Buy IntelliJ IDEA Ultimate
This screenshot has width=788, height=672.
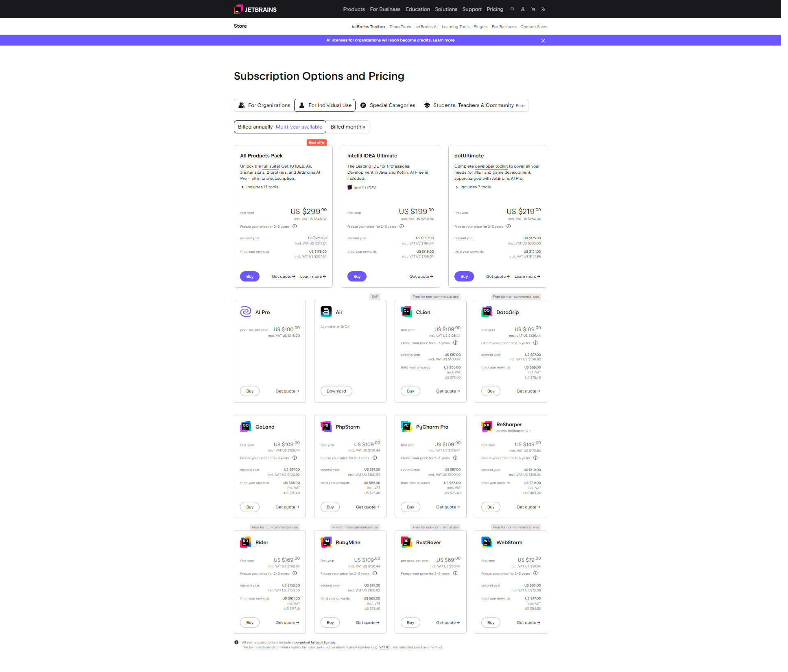click(x=357, y=277)
